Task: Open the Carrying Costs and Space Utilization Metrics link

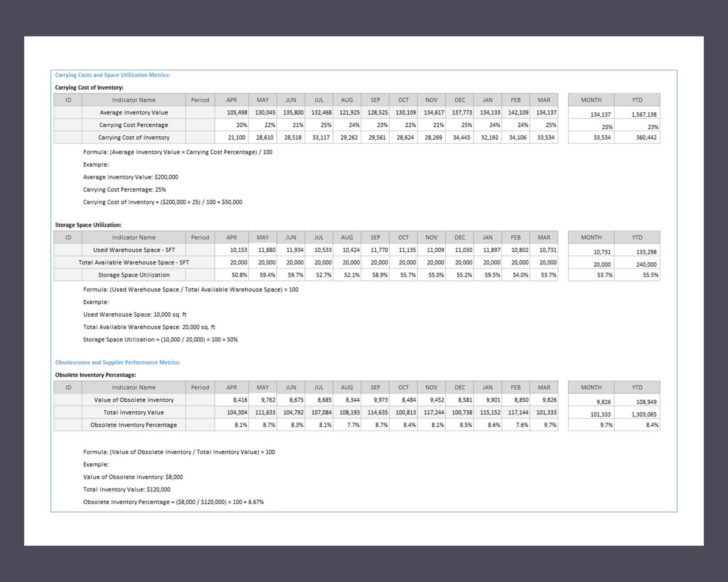Action: 112,75
